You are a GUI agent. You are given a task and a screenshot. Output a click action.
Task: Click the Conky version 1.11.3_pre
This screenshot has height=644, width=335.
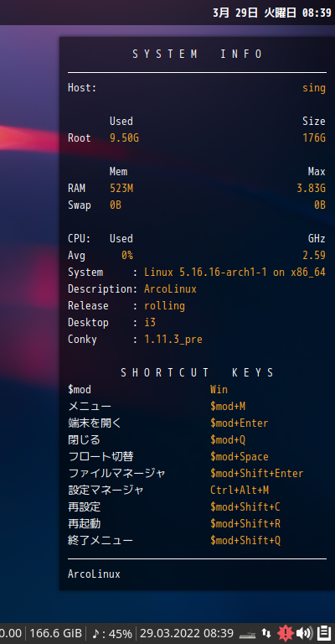(173, 340)
